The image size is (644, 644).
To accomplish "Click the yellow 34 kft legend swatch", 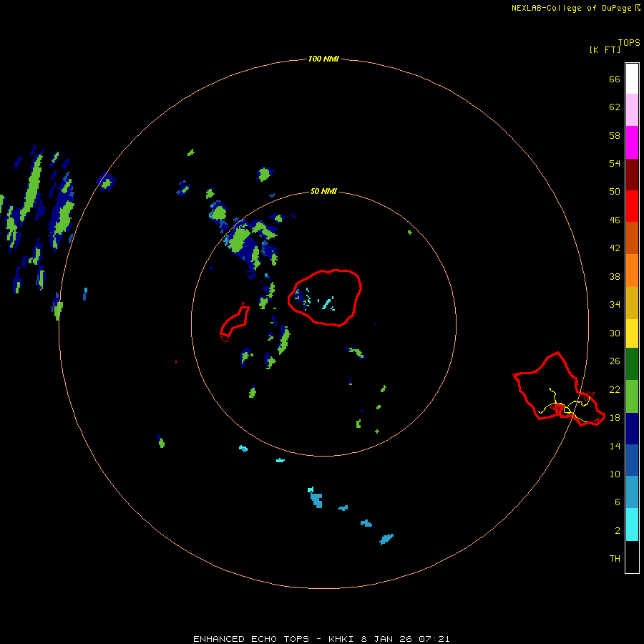I will tap(632, 333).
